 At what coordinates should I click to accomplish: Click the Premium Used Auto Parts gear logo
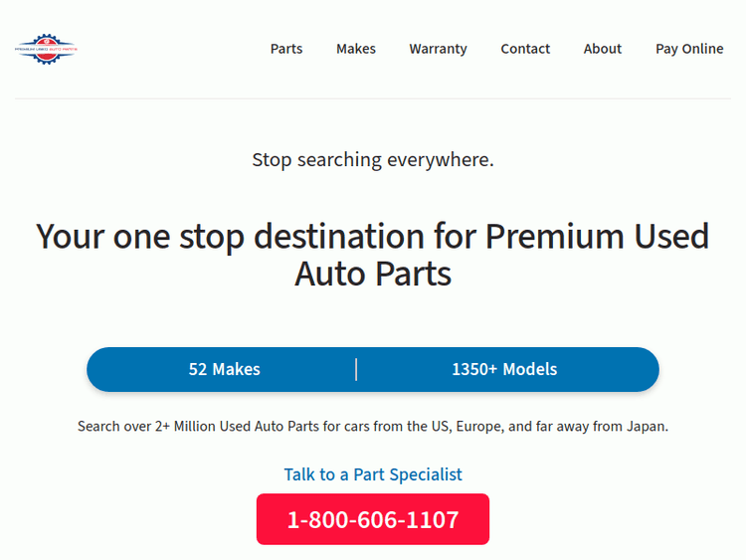(46, 49)
